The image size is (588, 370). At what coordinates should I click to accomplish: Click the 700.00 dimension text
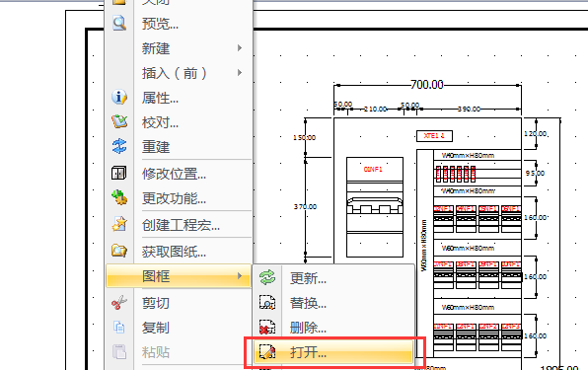pos(427,84)
